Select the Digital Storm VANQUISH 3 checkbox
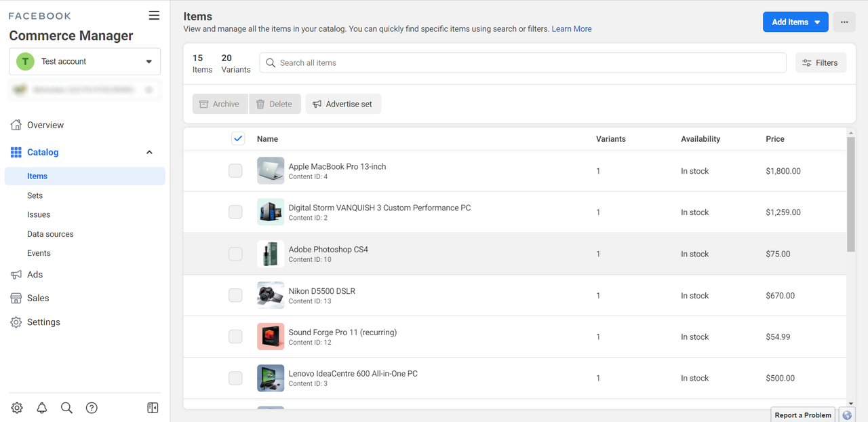The image size is (868, 422). (x=235, y=212)
